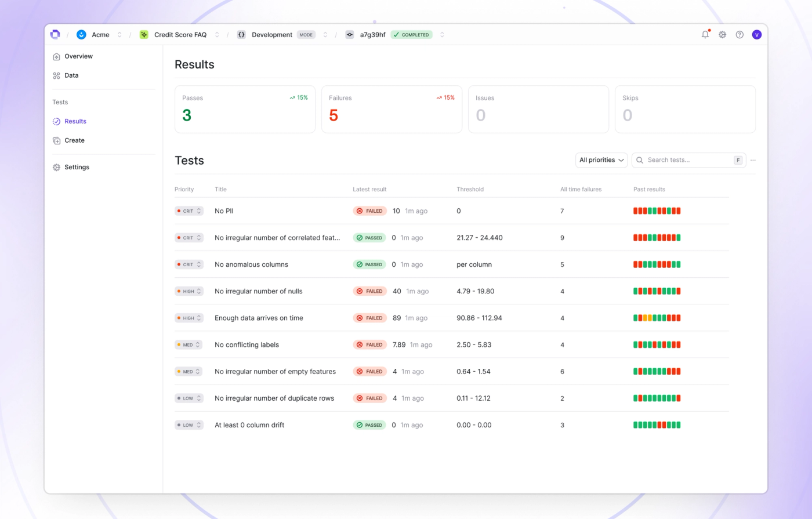Viewport: 812px width, 519px height.
Task: Open No irregular number of nulls test
Action: pyautogui.click(x=259, y=291)
